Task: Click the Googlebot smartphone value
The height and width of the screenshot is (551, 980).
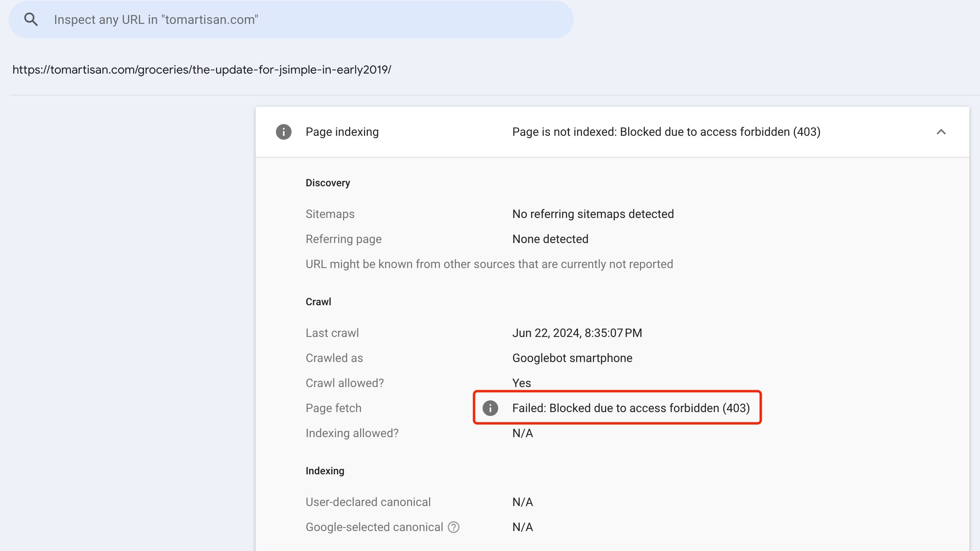Action: tap(572, 358)
